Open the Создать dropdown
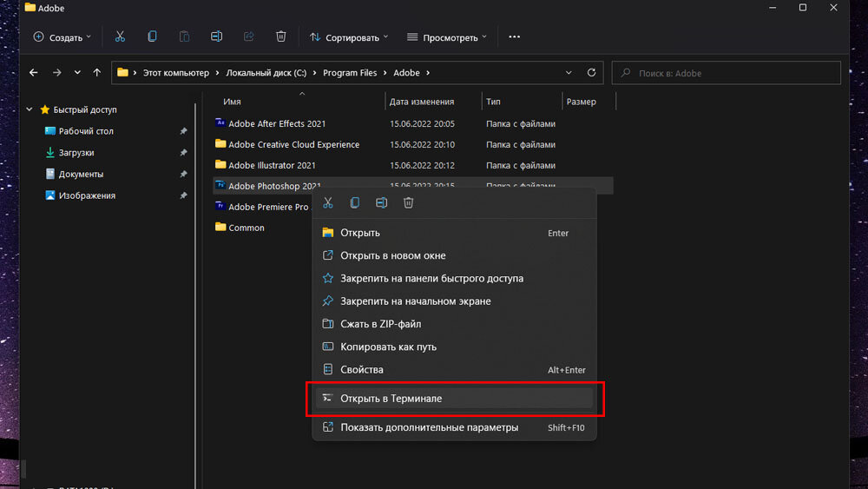The image size is (868, 489). pos(62,37)
